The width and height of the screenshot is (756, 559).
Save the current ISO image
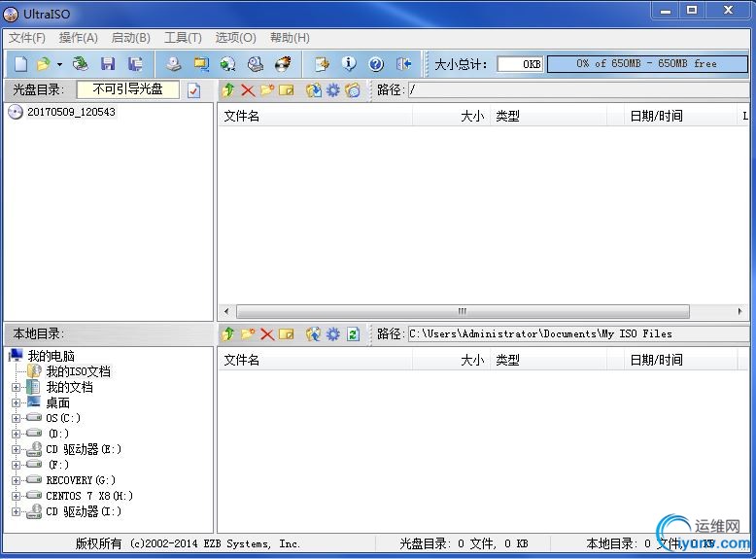point(108,63)
